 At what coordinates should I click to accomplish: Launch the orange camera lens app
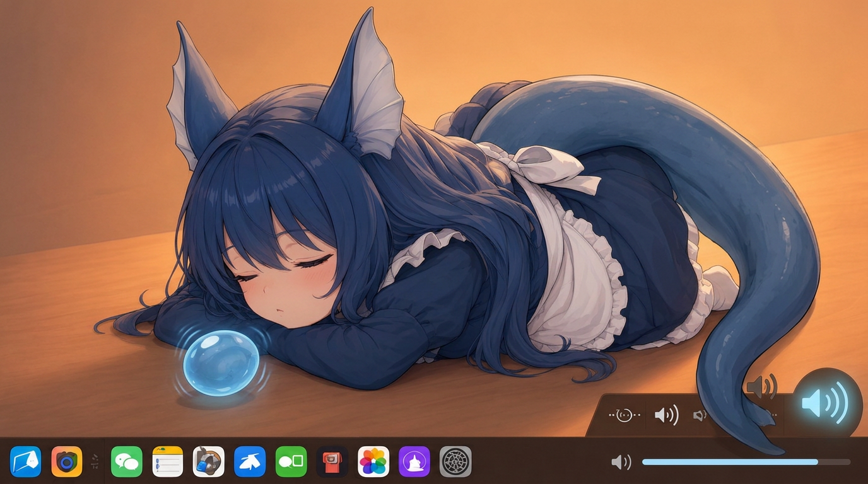67,462
